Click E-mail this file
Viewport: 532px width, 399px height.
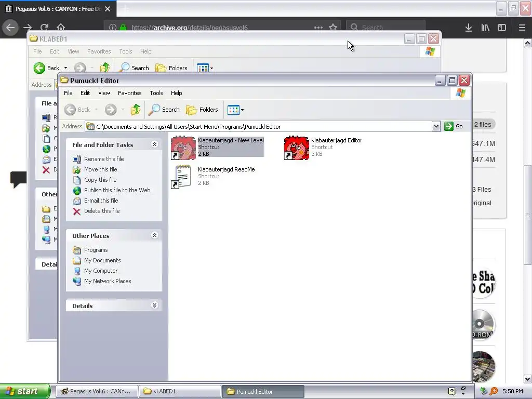coord(101,201)
